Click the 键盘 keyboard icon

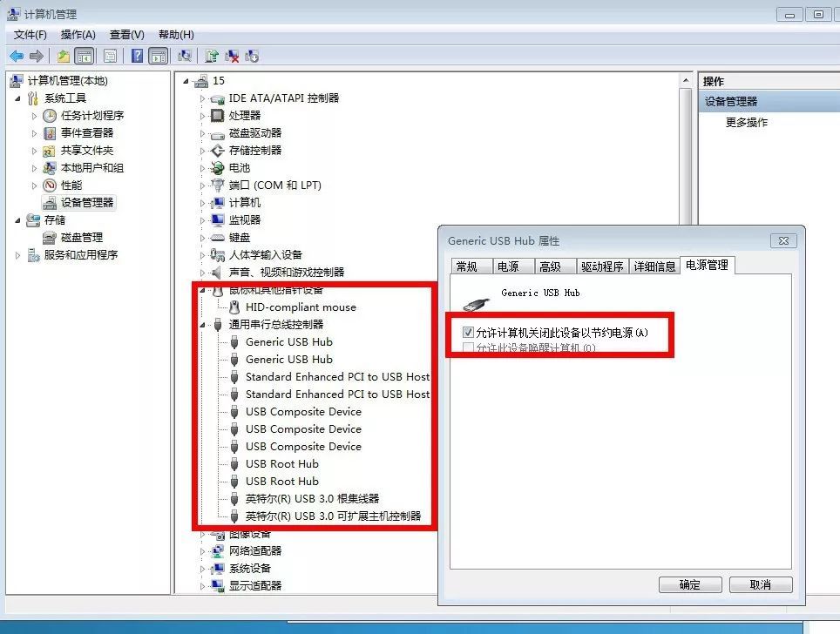point(217,238)
